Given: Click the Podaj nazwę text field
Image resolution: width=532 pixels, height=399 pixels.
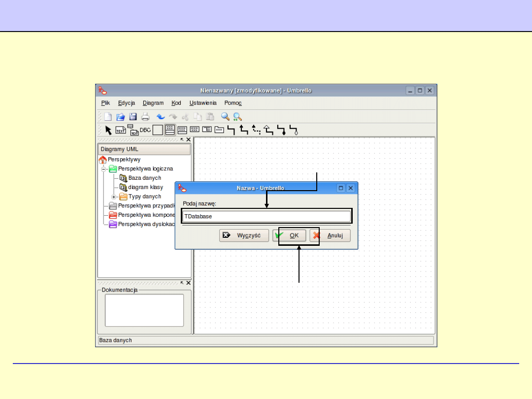Looking at the screenshot, I should pyautogui.click(x=266, y=216).
